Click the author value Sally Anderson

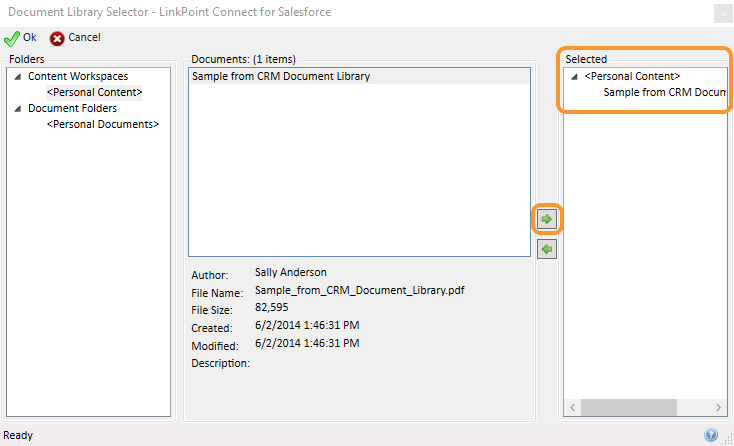[291, 272]
